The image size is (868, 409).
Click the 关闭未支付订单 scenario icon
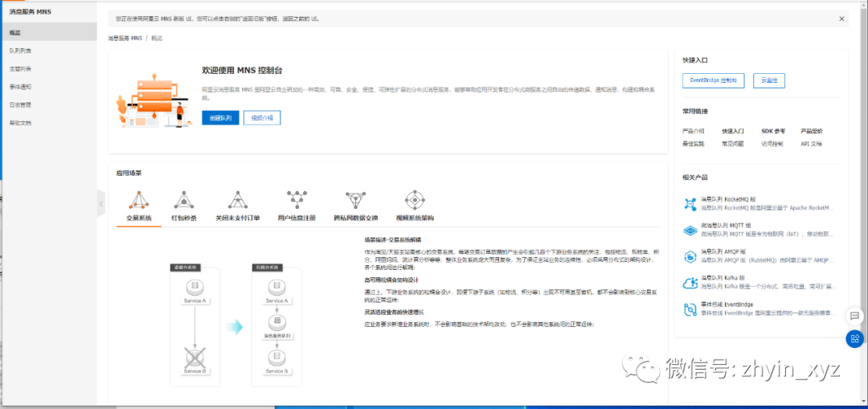(237, 200)
